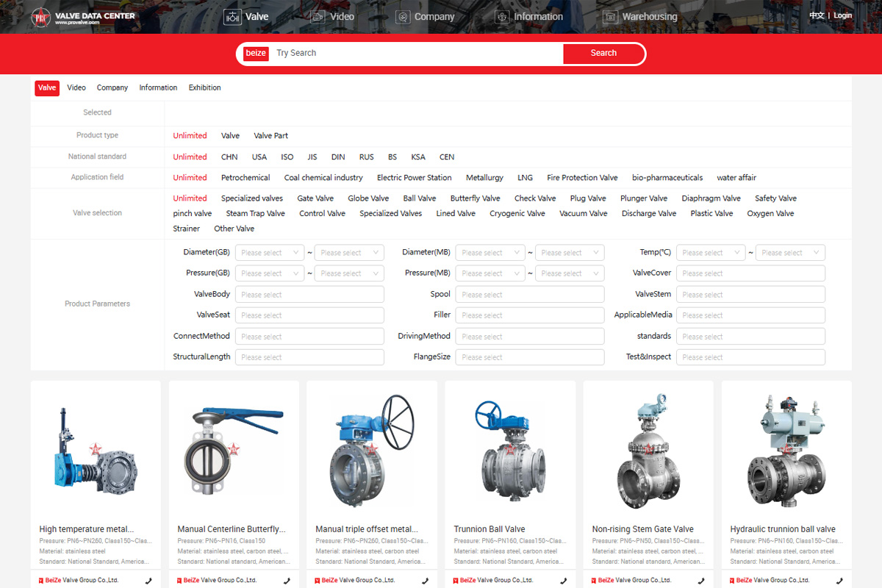The image size is (882, 588).
Task: Click the Video icon in header
Action: pyautogui.click(x=318, y=17)
